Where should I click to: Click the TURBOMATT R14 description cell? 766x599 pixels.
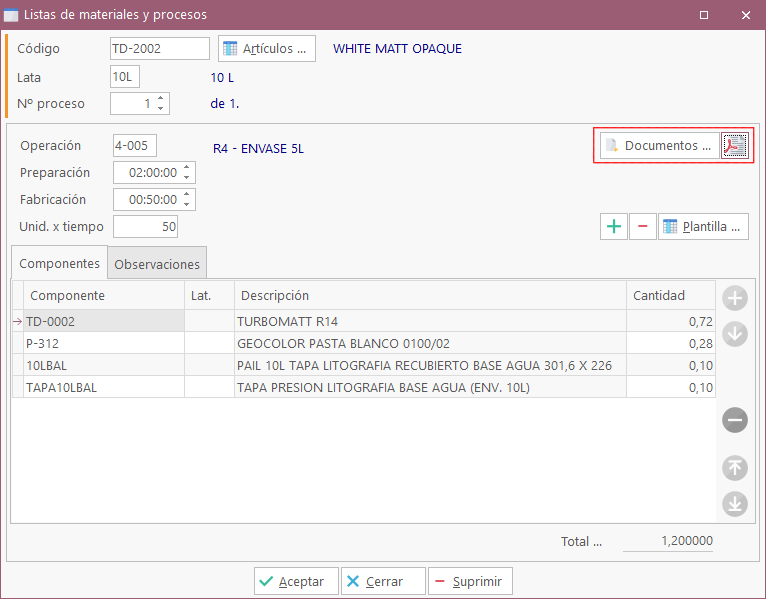(430, 321)
